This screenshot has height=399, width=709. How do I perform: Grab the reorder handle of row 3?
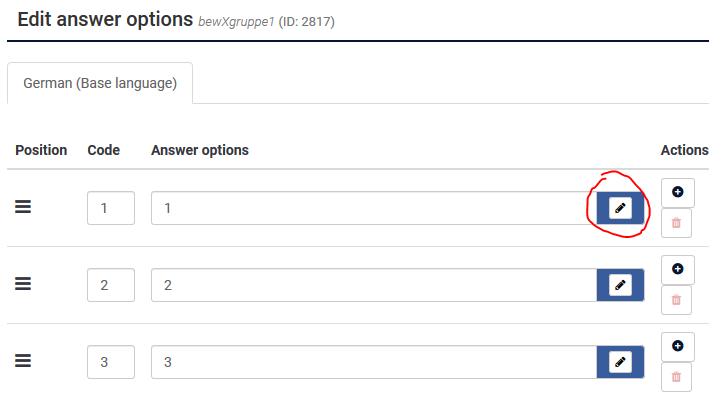[x=23, y=361]
